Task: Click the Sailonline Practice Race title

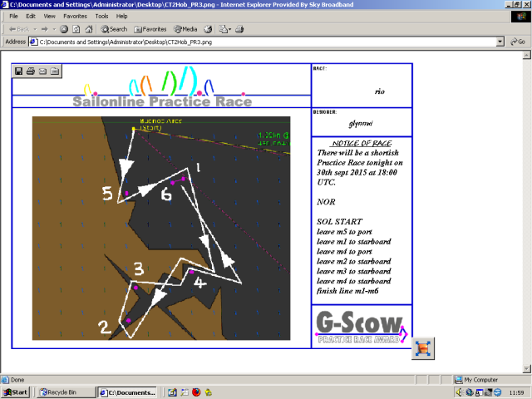Action: [x=162, y=101]
